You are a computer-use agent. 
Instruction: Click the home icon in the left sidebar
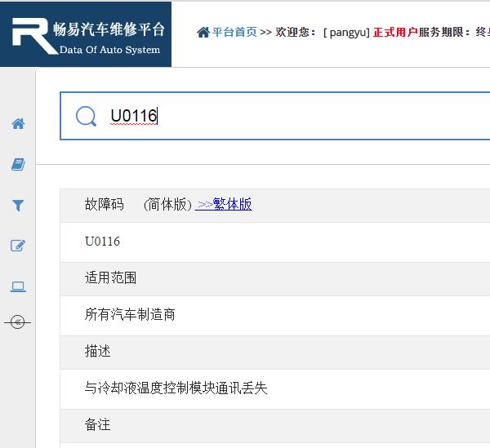pyautogui.click(x=18, y=124)
